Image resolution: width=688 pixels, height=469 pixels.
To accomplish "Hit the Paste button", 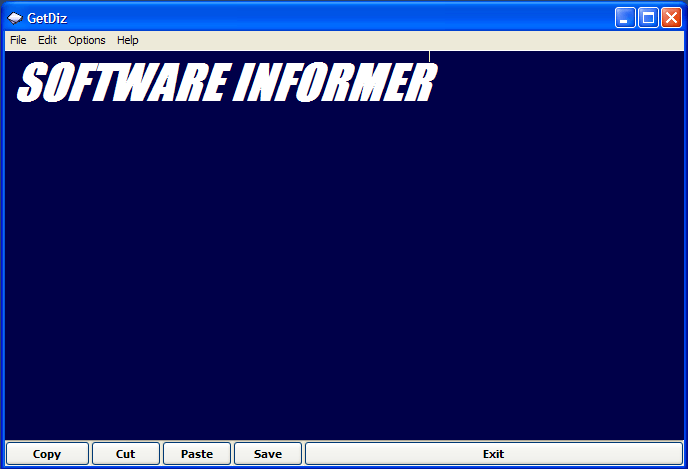I will (x=197, y=454).
